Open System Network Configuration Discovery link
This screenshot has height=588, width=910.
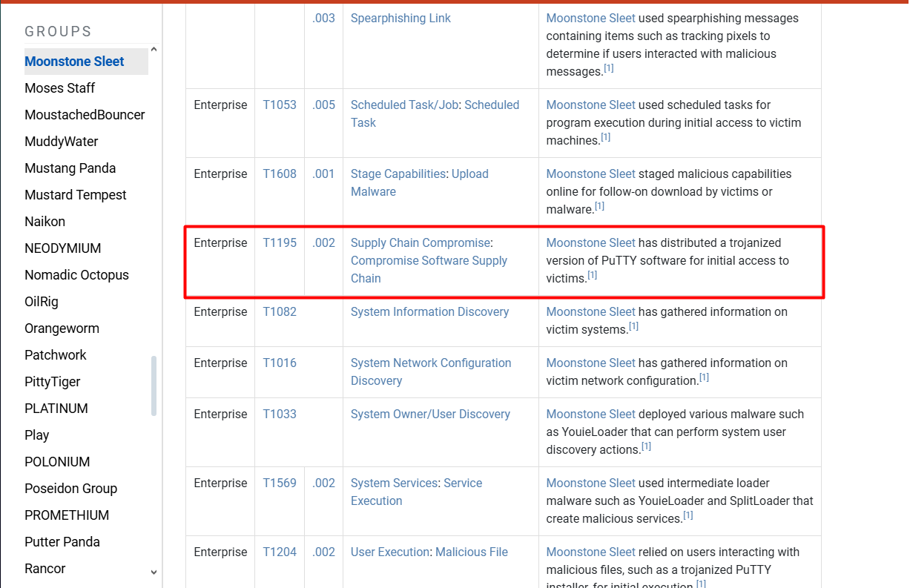point(431,372)
